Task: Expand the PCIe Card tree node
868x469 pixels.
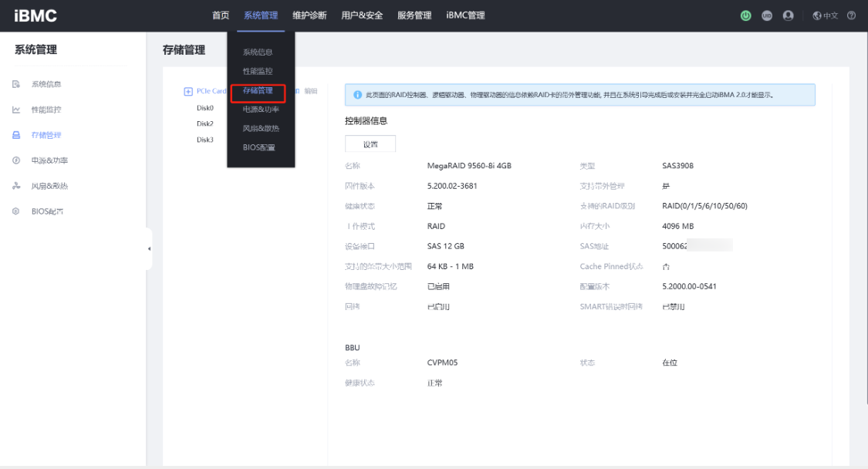Action: pos(188,91)
